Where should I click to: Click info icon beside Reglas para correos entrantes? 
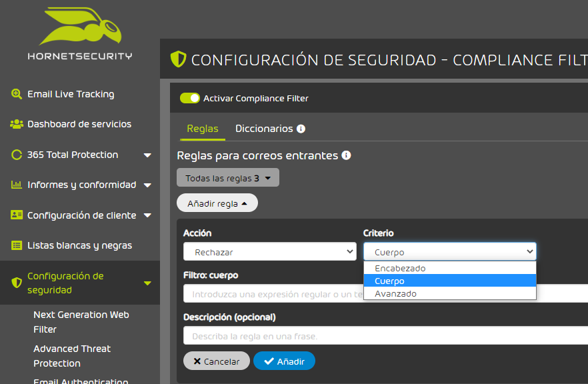(x=346, y=155)
